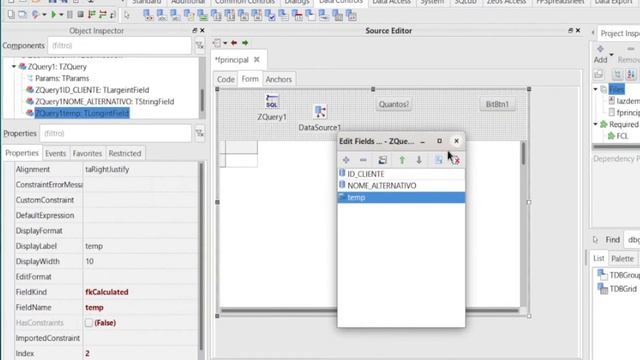Click the Step Into debug icon

91,15
